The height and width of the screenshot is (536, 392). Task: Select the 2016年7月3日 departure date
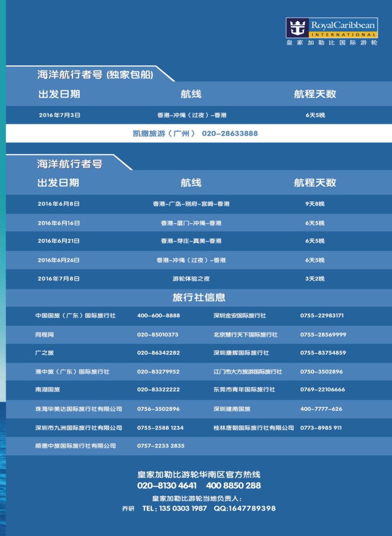pos(60,115)
